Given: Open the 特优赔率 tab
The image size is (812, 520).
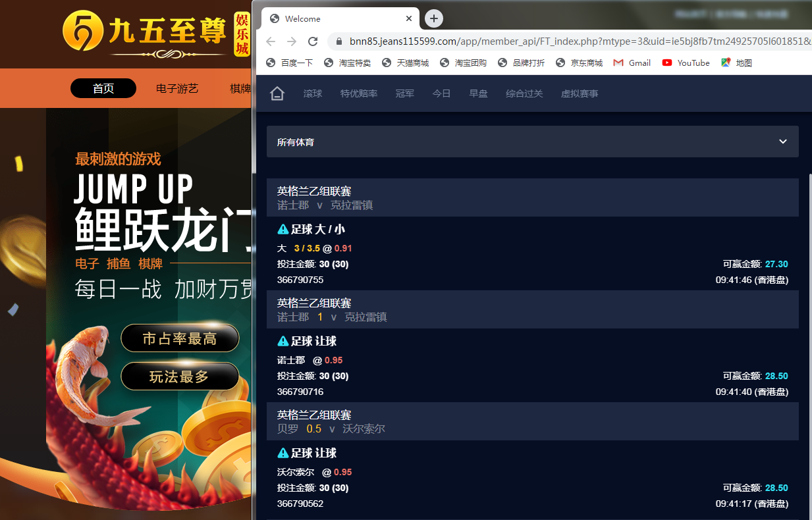Looking at the screenshot, I should click(x=359, y=93).
